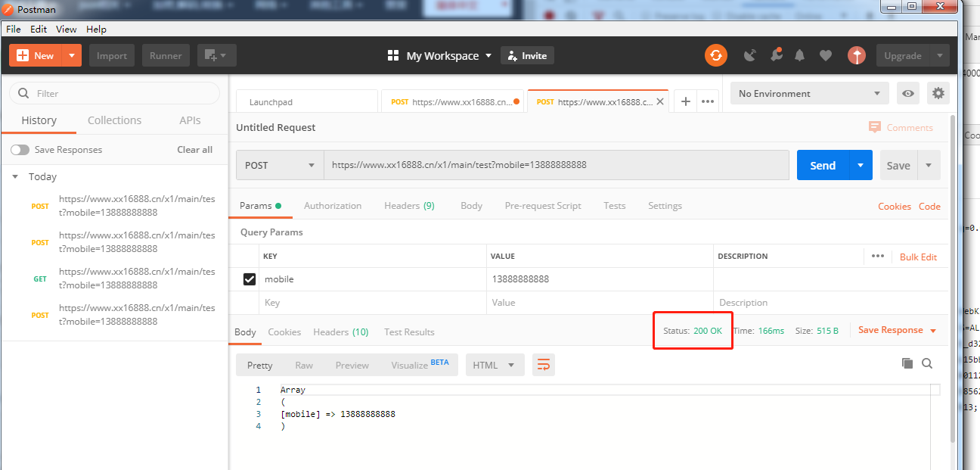Click the Import button
Viewport: 980px width, 470px height.
[x=112, y=55]
